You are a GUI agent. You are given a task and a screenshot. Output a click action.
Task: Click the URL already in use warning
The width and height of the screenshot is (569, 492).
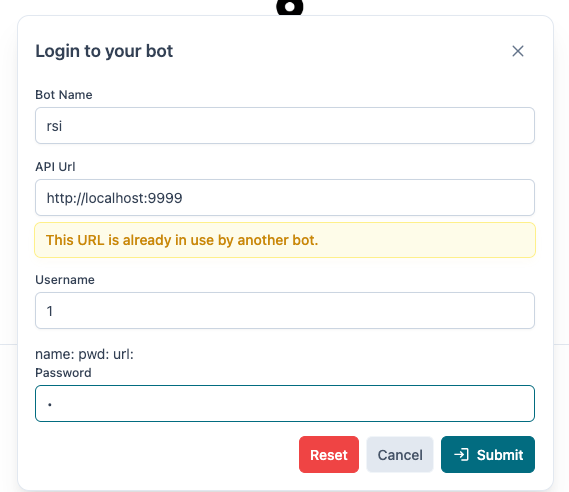tap(285, 240)
